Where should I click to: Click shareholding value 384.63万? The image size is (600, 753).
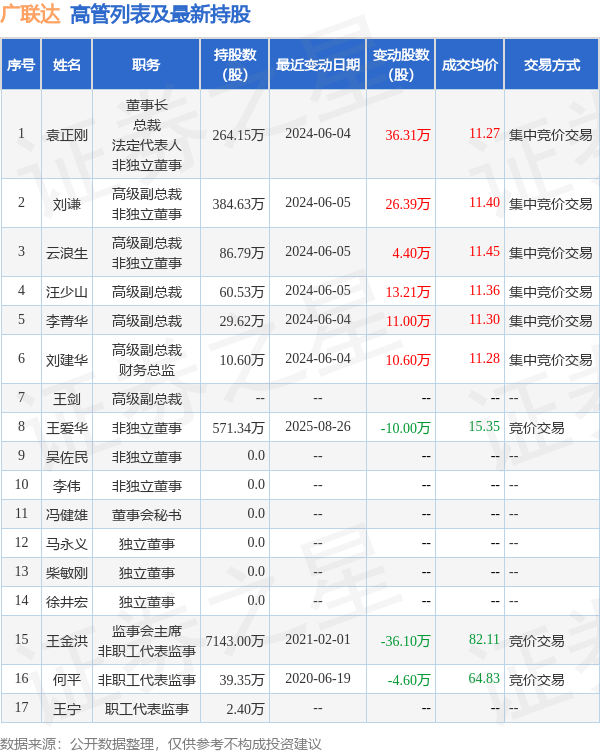coord(238,204)
